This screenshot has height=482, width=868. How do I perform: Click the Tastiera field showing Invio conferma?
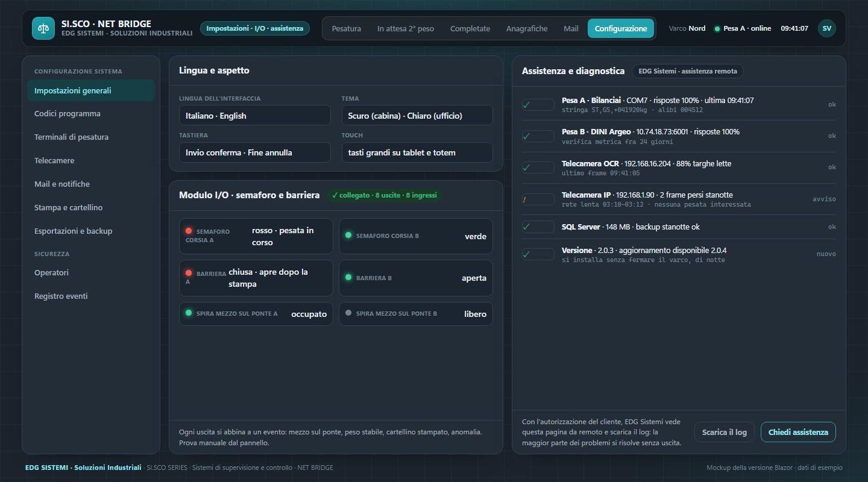click(255, 152)
